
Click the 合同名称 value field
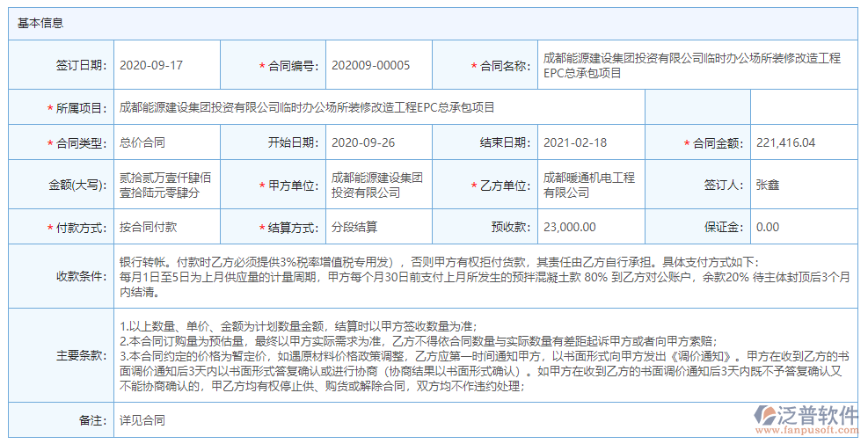[697, 65]
